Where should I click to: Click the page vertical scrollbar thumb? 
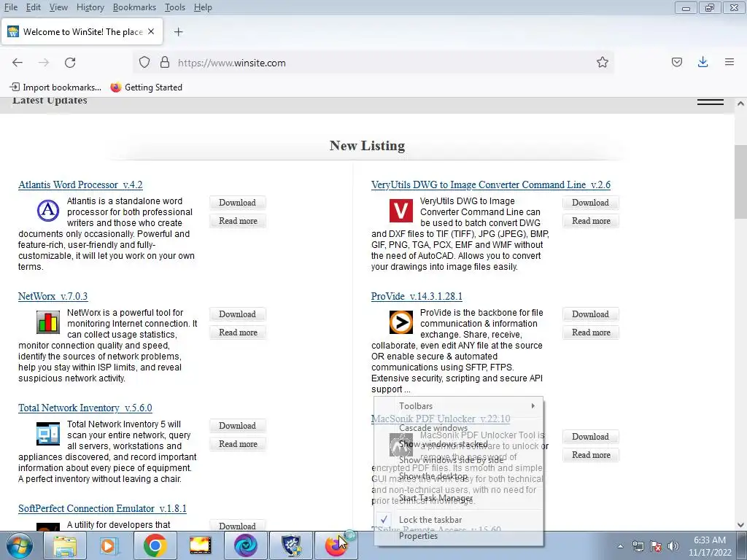pyautogui.click(x=740, y=181)
